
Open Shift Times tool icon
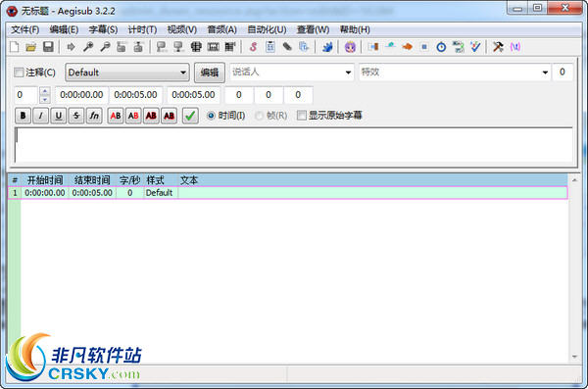click(373, 47)
